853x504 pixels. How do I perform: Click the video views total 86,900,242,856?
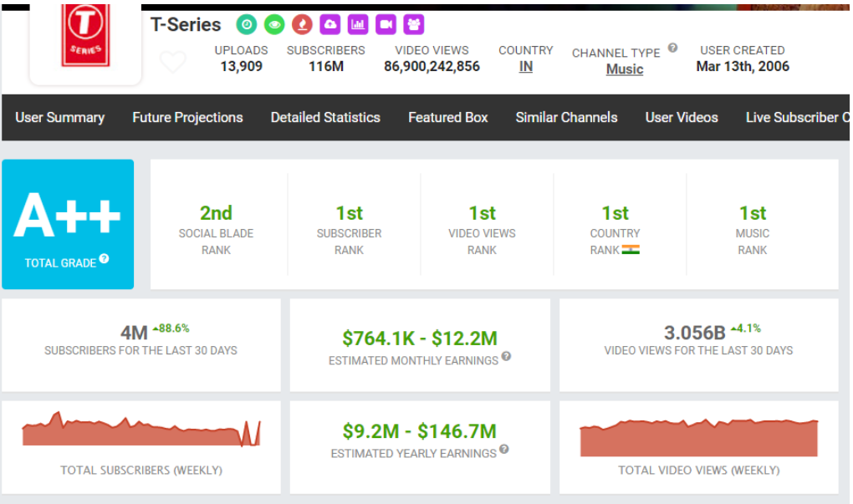(x=432, y=66)
